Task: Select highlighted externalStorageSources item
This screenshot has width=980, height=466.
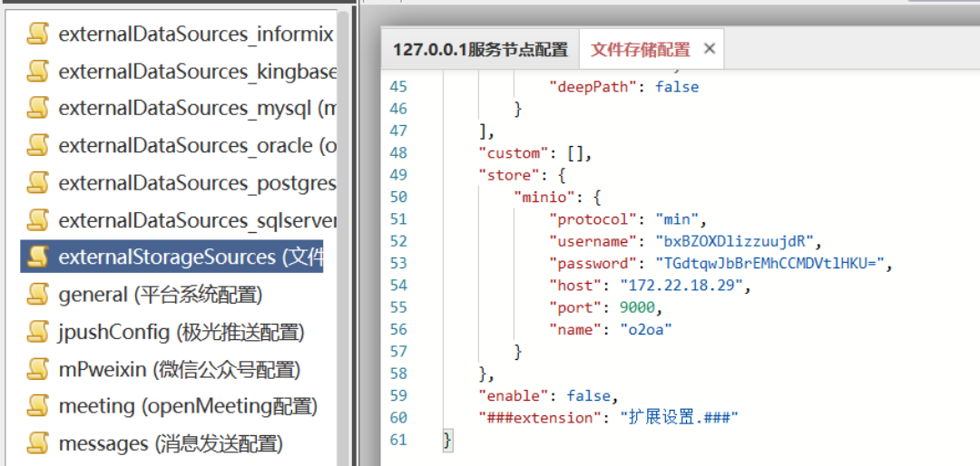Action: [171, 257]
